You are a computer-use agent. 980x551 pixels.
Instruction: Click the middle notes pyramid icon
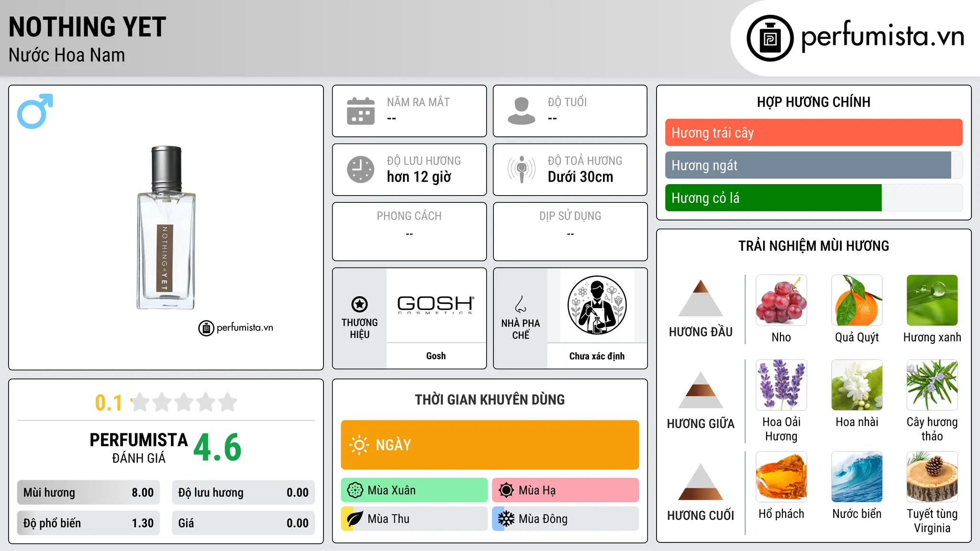pos(701,390)
